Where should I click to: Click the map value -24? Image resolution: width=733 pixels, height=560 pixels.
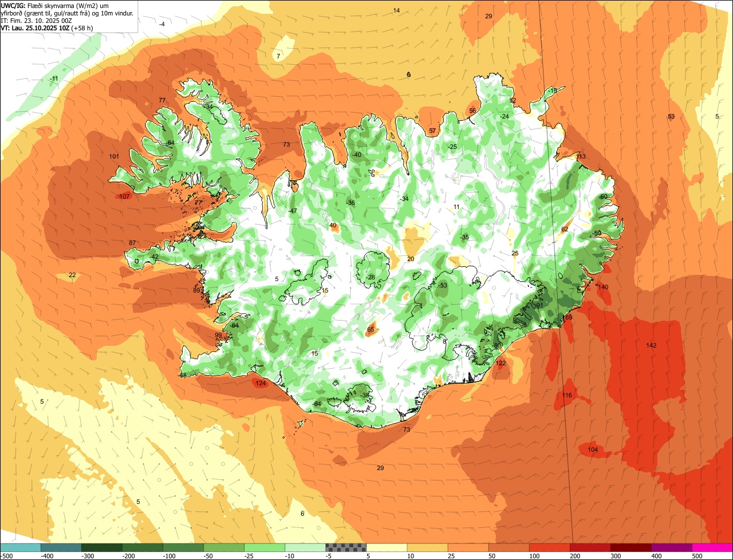click(x=504, y=116)
